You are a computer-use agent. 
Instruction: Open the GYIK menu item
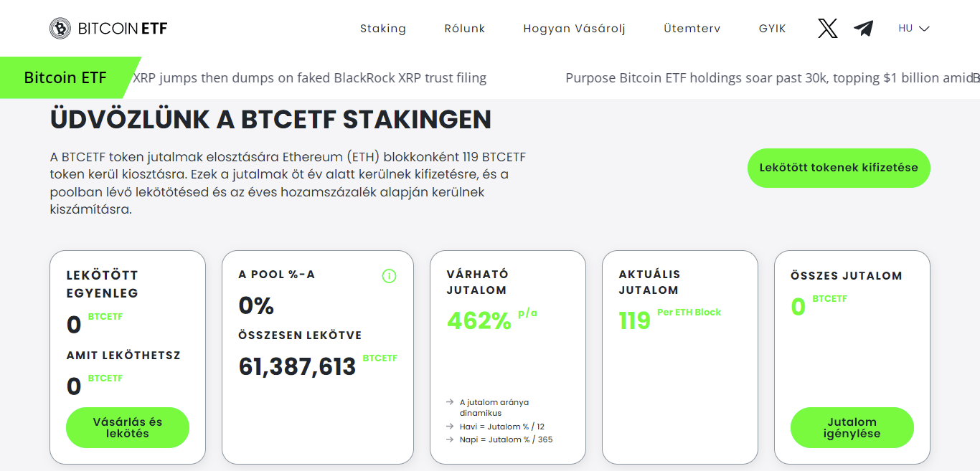point(773,29)
